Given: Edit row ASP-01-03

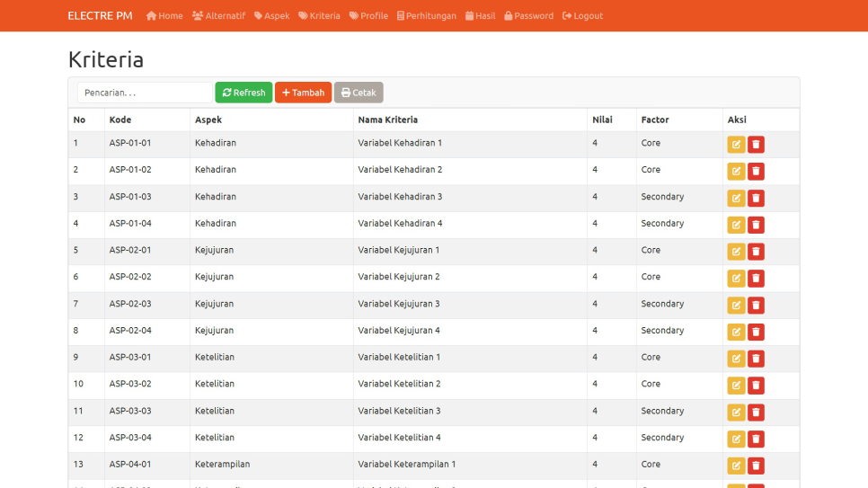Looking at the screenshot, I should [x=736, y=199].
